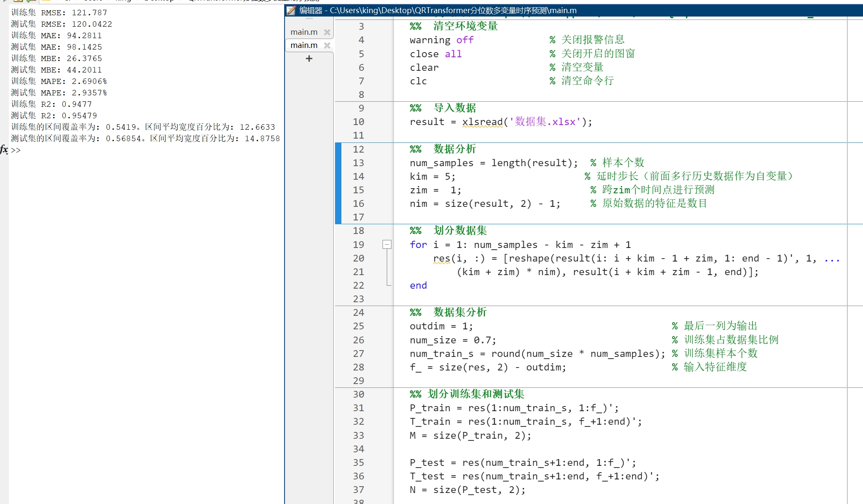Click the 'end' keyword on line 22
The height and width of the screenshot is (504, 863).
tap(418, 286)
